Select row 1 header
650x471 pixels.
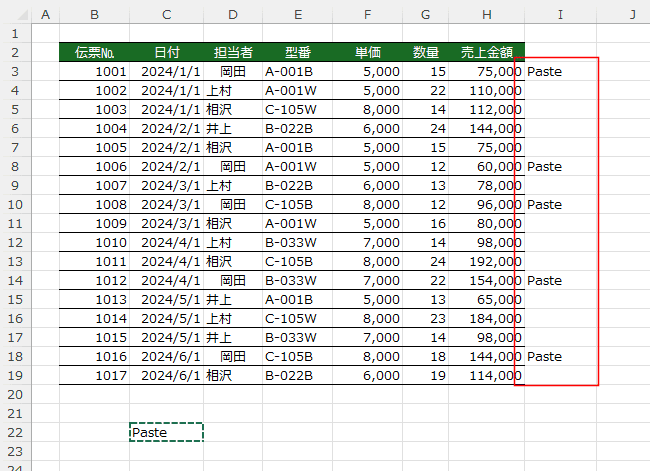[15, 34]
